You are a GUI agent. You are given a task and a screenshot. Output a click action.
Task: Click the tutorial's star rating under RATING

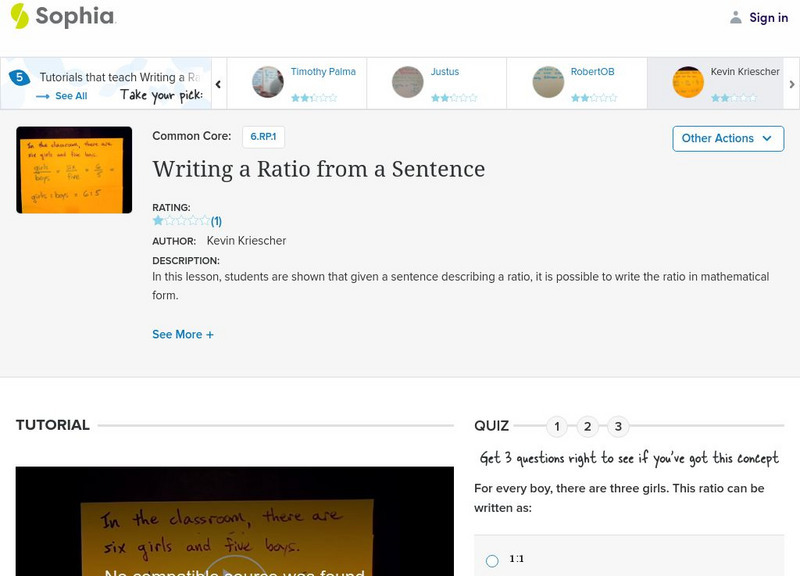(x=181, y=220)
